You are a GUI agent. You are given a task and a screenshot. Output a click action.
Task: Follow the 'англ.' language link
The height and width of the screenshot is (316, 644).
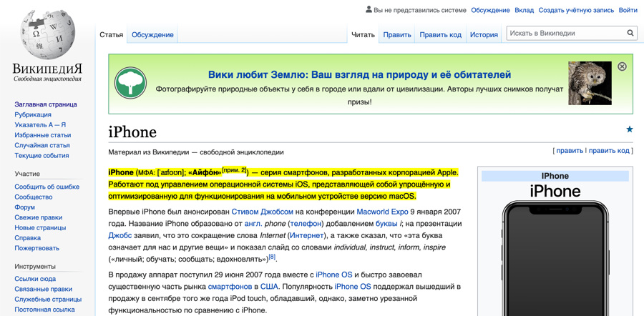tap(253, 224)
